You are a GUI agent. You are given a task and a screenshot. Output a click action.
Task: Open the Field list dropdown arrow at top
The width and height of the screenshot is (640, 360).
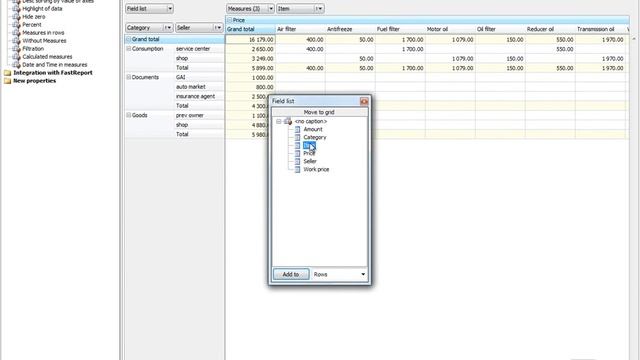pos(170,9)
